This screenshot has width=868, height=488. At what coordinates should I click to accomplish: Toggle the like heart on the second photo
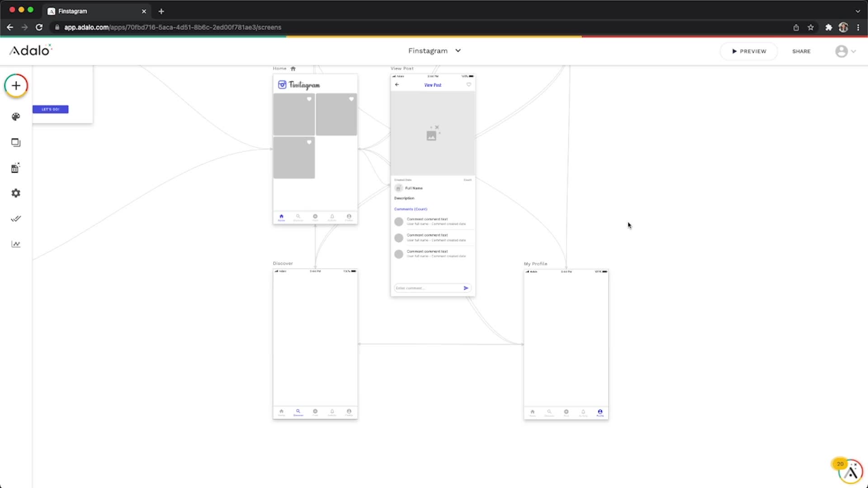[x=351, y=99]
